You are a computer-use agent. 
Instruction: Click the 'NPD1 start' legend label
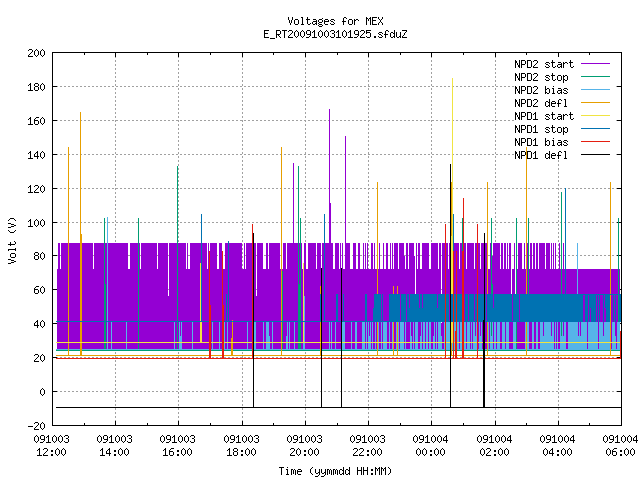[544, 116]
